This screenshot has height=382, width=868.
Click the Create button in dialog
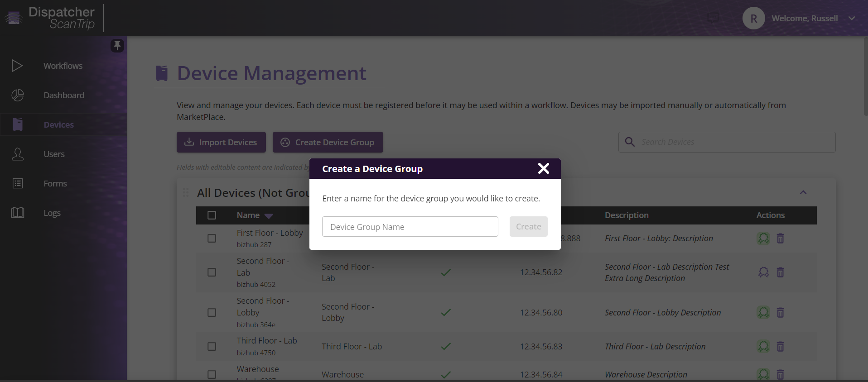point(529,226)
